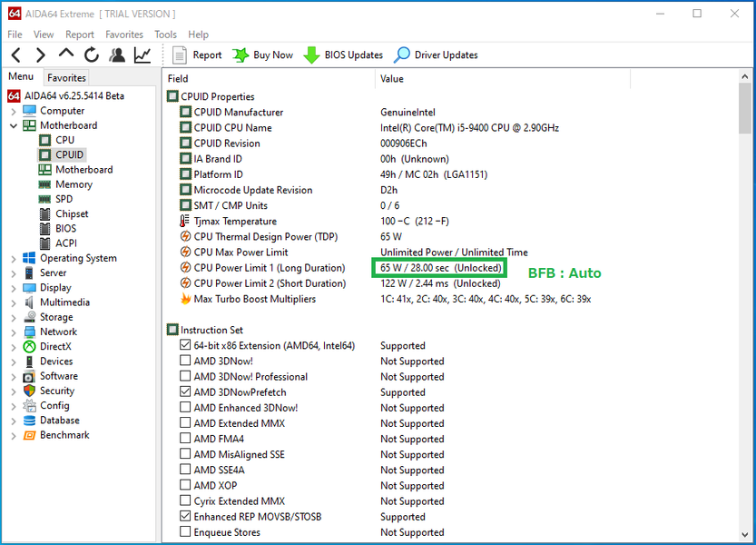
Task: Go forward with the right arrow icon
Action: click(41, 55)
